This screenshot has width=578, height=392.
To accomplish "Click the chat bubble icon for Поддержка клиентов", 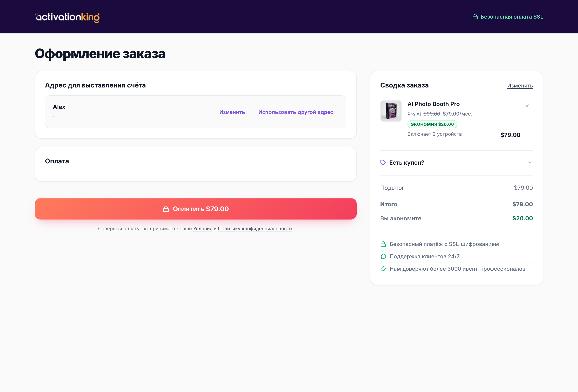I will point(383,256).
